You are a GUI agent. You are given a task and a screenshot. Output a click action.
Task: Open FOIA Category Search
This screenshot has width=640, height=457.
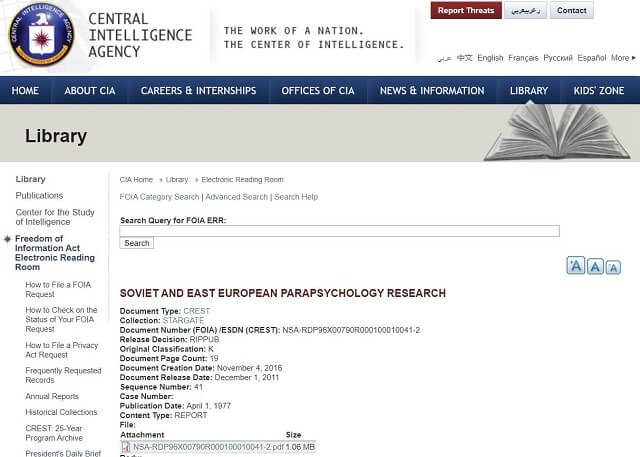coord(159,197)
